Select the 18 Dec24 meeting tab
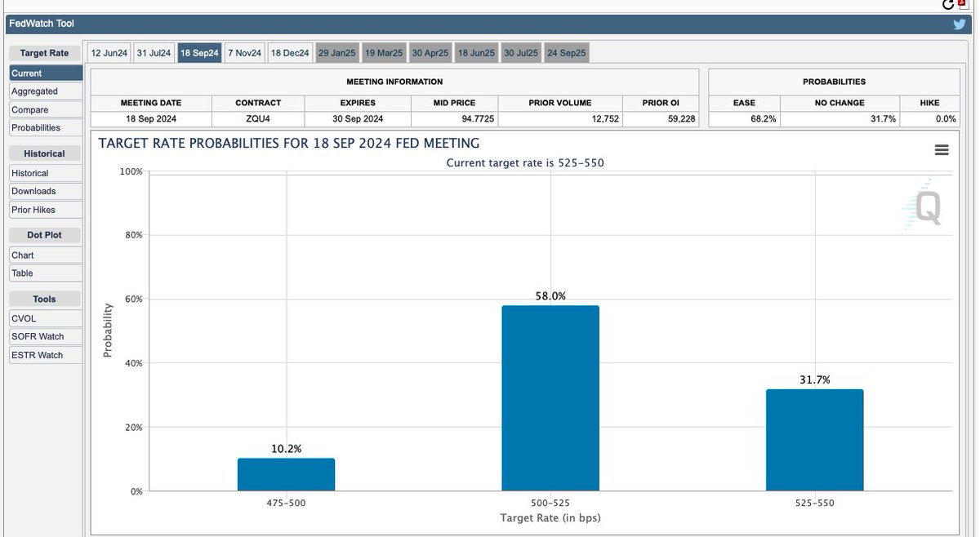This screenshot has height=537, width=980. pos(291,53)
